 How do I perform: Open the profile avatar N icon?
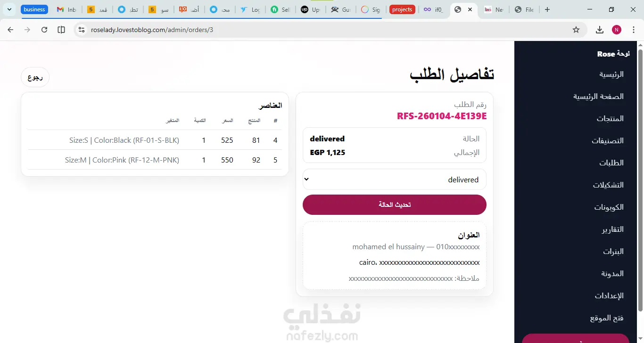[x=617, y=30]
